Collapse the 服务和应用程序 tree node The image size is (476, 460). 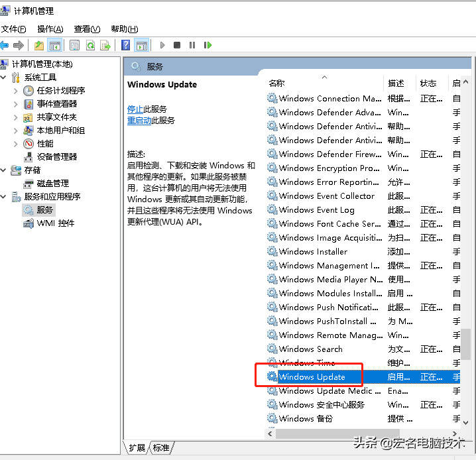click(3, 197)
